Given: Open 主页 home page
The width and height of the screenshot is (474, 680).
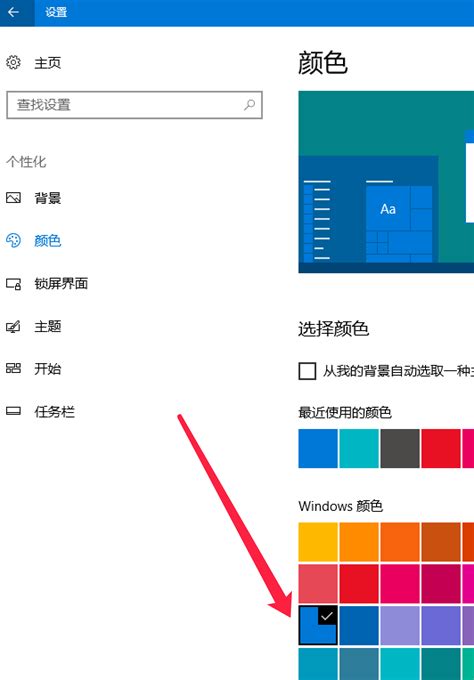Looking at the screenshot, I should tap(48, 63).
